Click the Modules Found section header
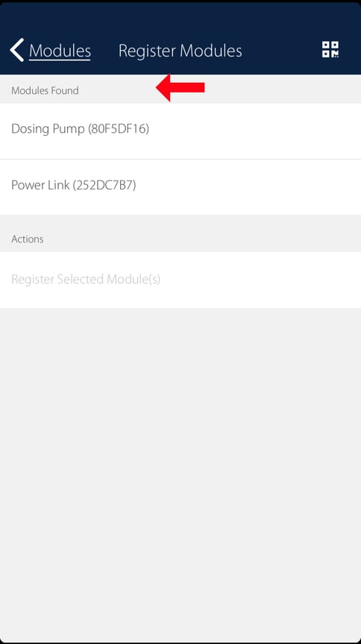This screenshot has height=644, width=361. click(x=45, y=90)
